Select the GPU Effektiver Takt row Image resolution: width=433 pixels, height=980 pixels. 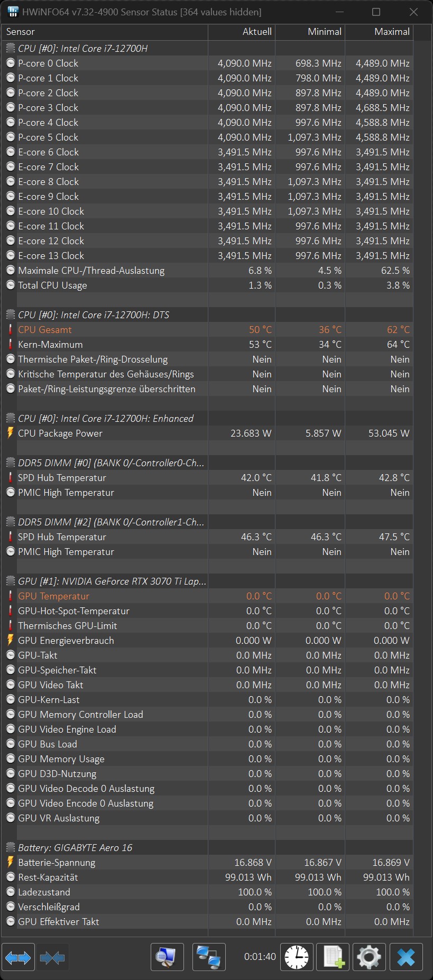pyautogui.click(x=207, y=921)
